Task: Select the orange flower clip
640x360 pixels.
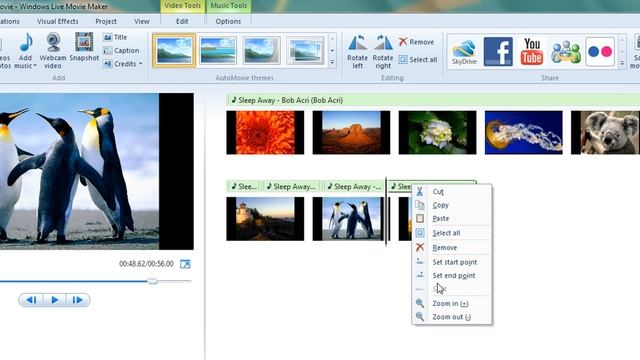Action: pos(265,133)
